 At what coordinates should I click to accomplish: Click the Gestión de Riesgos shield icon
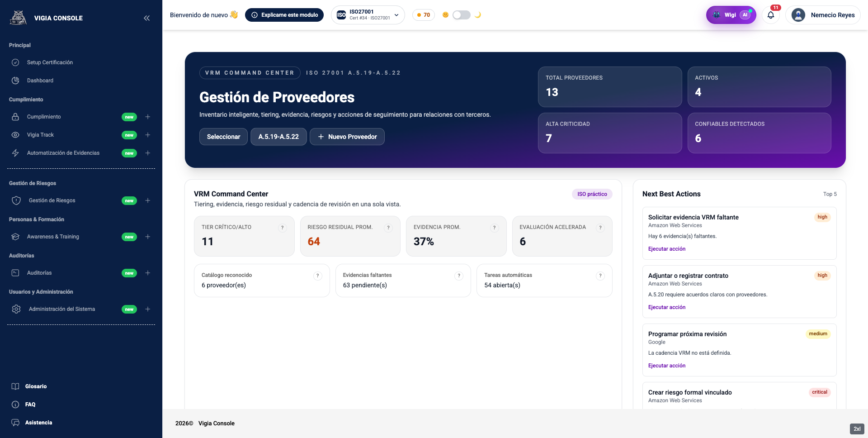point(16,200)
